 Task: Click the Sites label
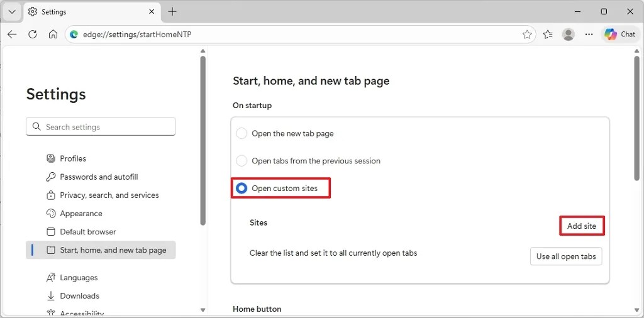258,223
